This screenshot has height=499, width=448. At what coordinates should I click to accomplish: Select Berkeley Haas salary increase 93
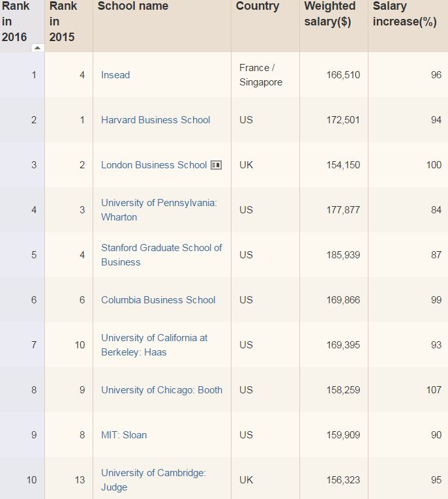pos(436,345)
